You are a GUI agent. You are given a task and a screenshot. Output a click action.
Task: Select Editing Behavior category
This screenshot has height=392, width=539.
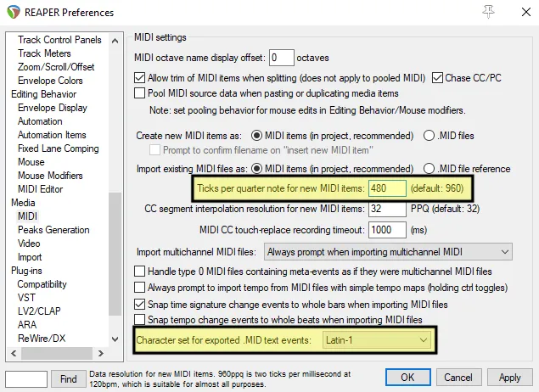43,94
